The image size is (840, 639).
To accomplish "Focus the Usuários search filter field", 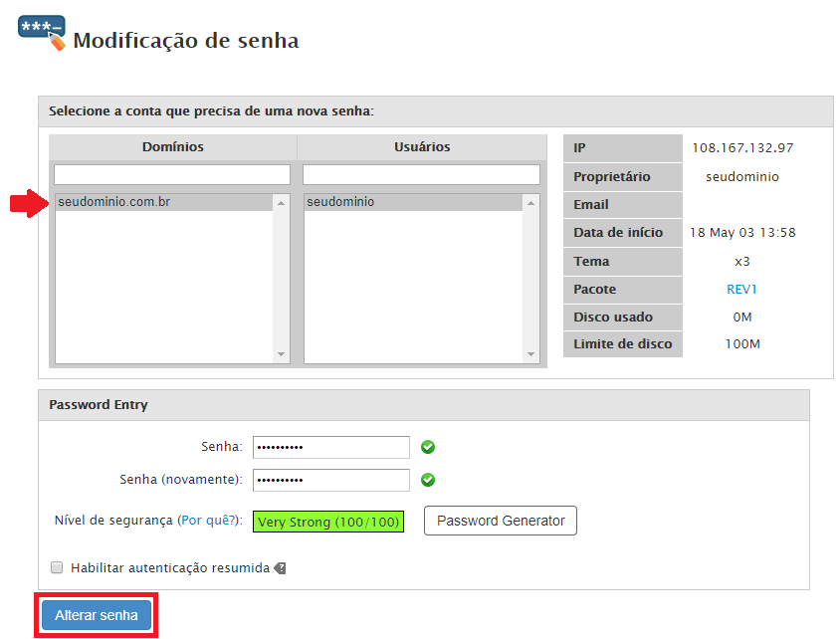I will [x=421, y=174].
